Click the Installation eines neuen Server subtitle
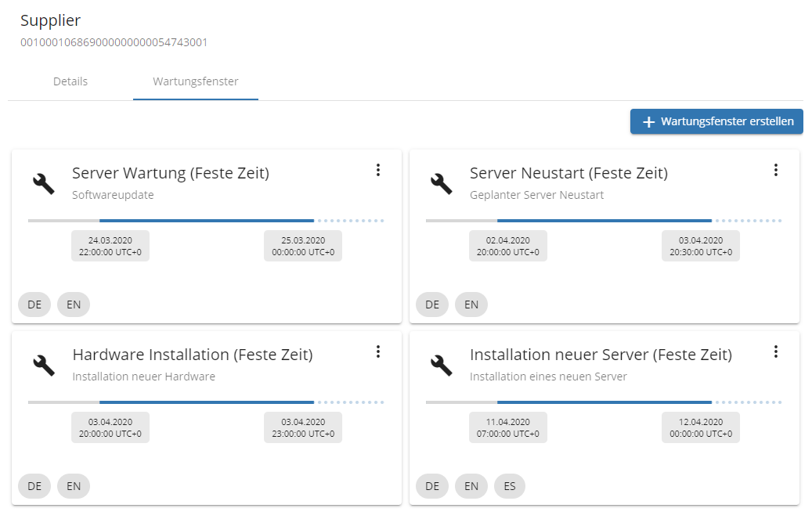Image resolution: width=812 pixels, height=519 pixels. pyautogui.click(x=548, y=377)
